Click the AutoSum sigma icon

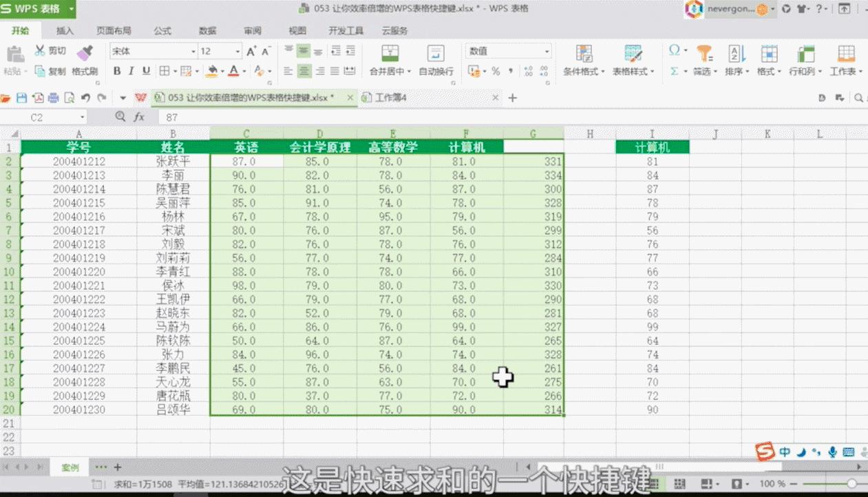click(675, 71)
